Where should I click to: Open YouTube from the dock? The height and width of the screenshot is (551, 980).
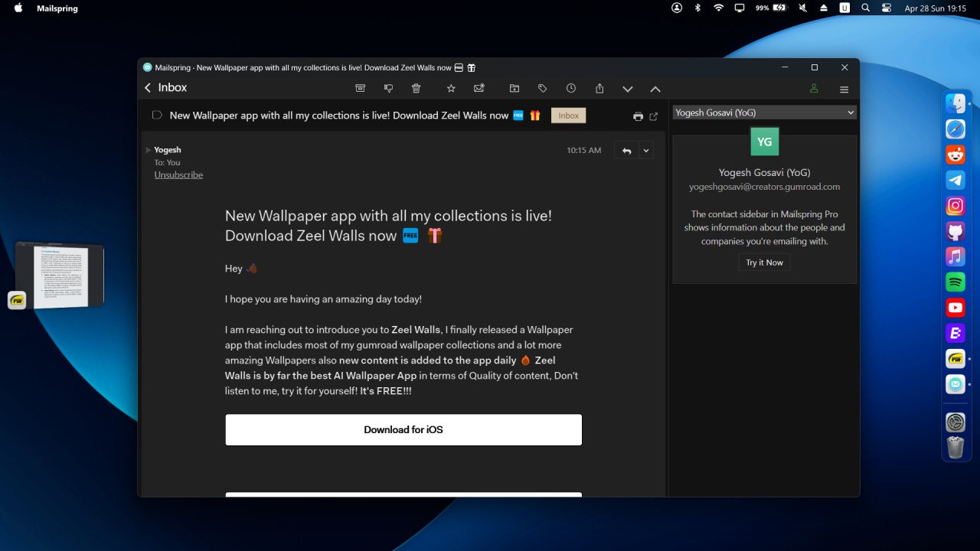click(955, 308)
